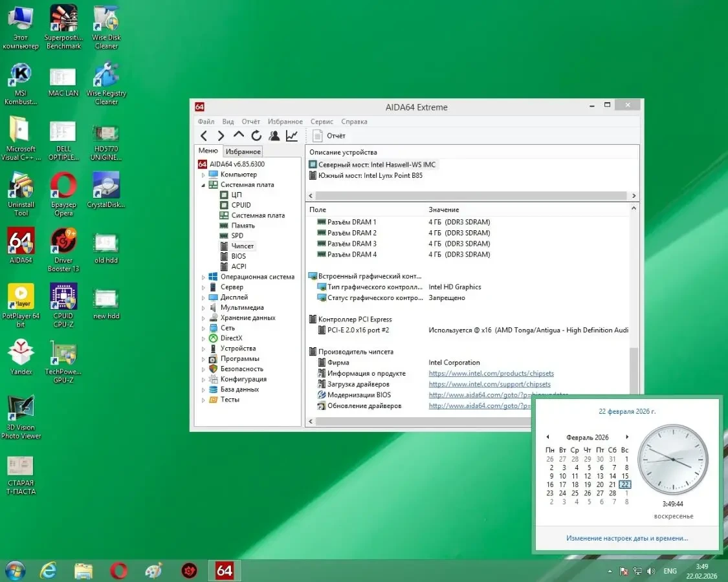Click the Отчёт report button
Viewport: 728px width, 582px height.
click(x=329, y=136)
